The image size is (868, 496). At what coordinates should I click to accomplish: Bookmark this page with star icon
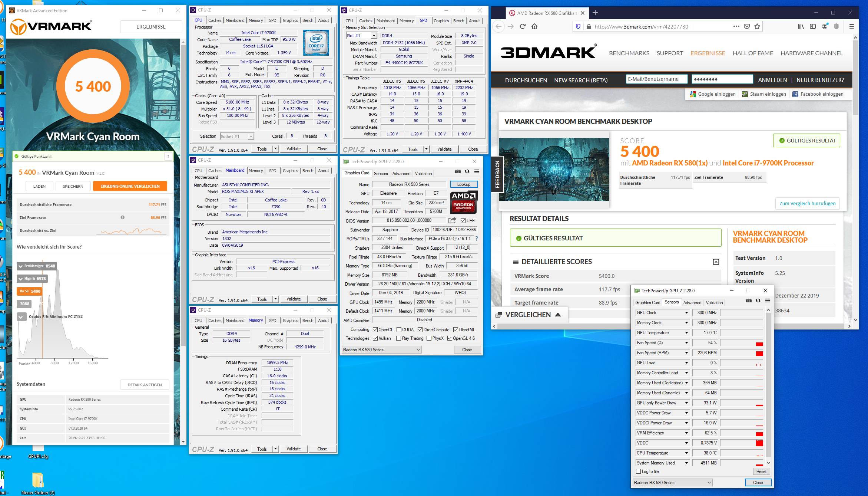click(x=757, y=26)
